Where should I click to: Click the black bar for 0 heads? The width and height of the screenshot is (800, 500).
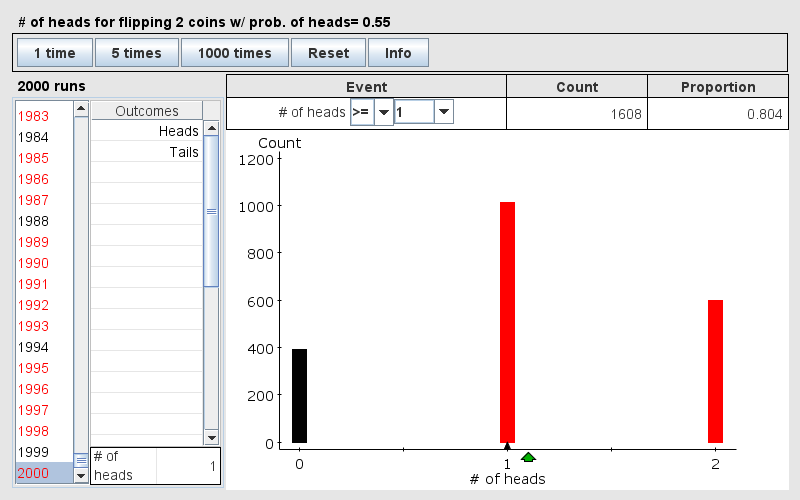[299, 396]
